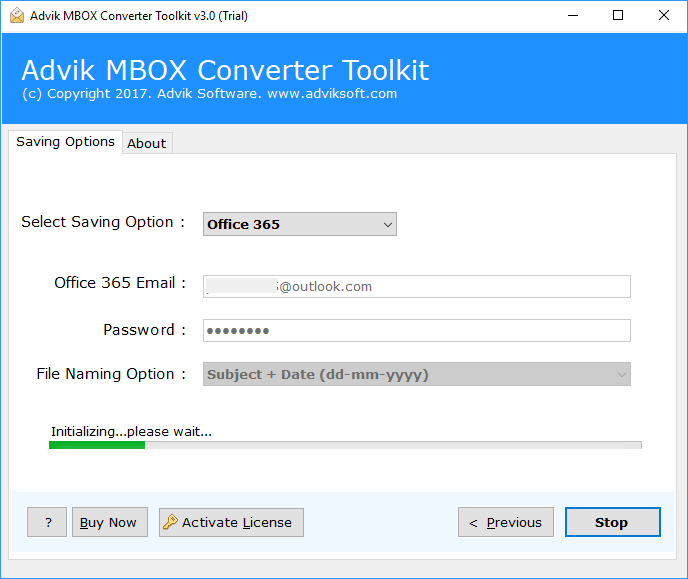Go back with the Previous button

[x=506, y=522]
